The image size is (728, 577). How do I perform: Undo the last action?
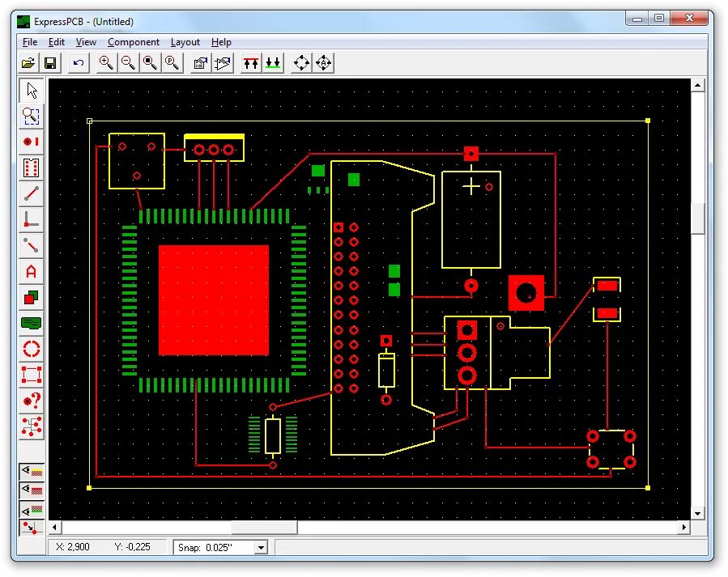click(78, 62)
